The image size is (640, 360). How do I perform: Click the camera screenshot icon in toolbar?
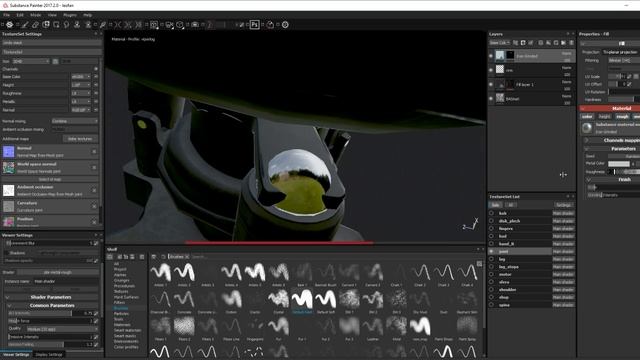195,25
